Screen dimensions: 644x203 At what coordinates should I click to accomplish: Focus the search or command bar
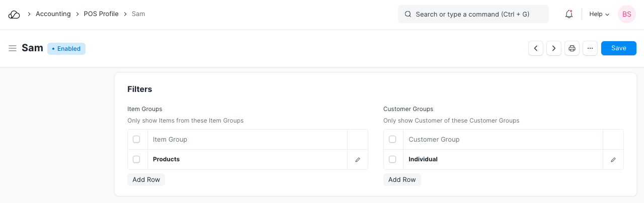473,15
